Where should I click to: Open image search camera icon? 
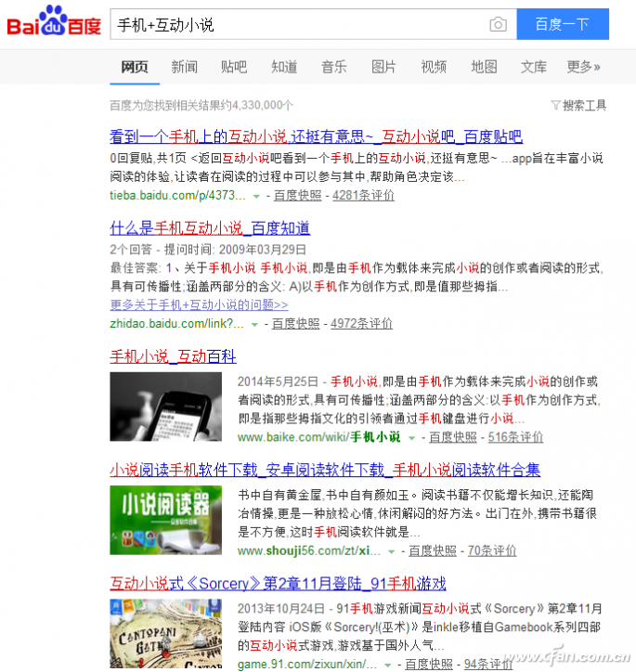coord(498,24)
